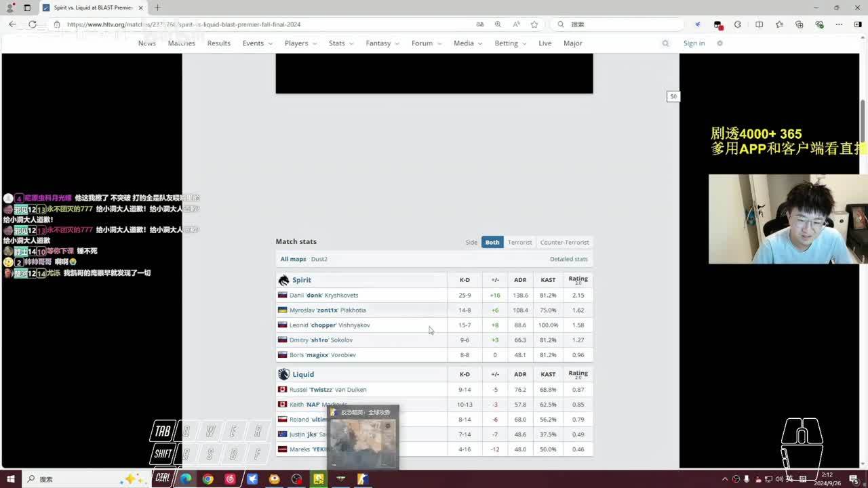
Task: Open HLTV search magnifier icon
Action: click(x=665, y=43)
